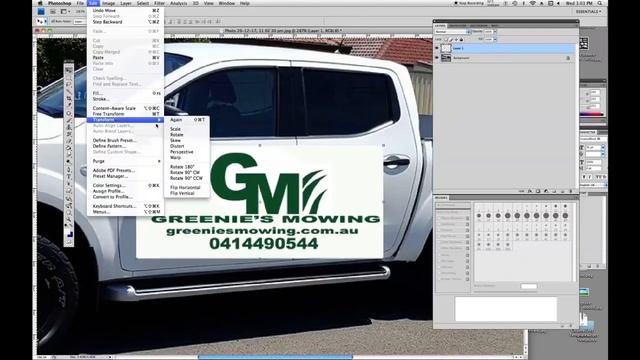Viewport: 640px width, 360px height.
Task: Lock image pixels brush icon
Action: click(451, 40)
